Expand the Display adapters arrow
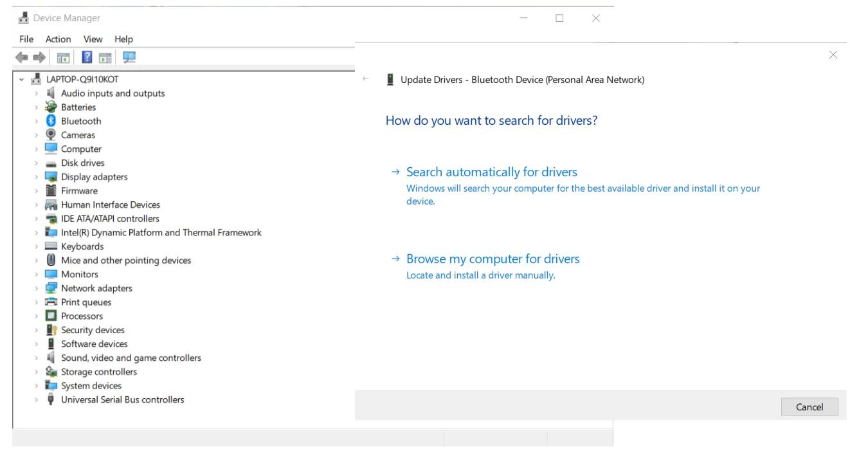 click(37, 177)
